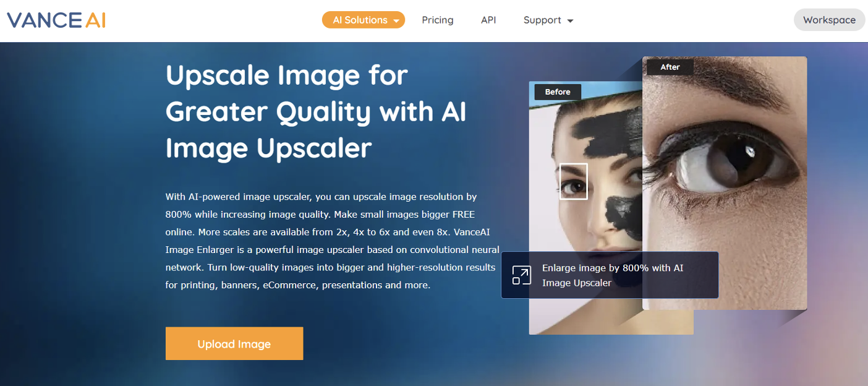Click the Support text in the navbar
The height and width of the screenshot is (386, 868).
click(x=542, y=20)
